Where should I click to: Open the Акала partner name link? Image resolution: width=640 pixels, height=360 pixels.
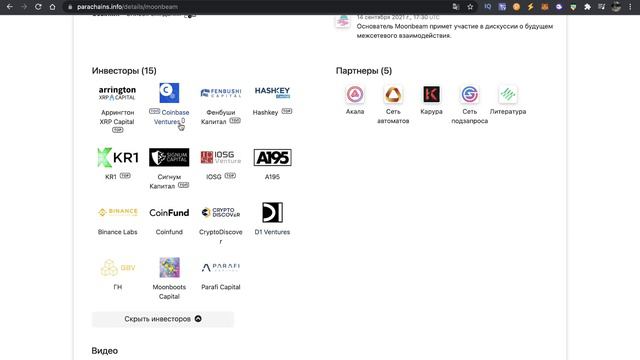(x=355, y=111)
